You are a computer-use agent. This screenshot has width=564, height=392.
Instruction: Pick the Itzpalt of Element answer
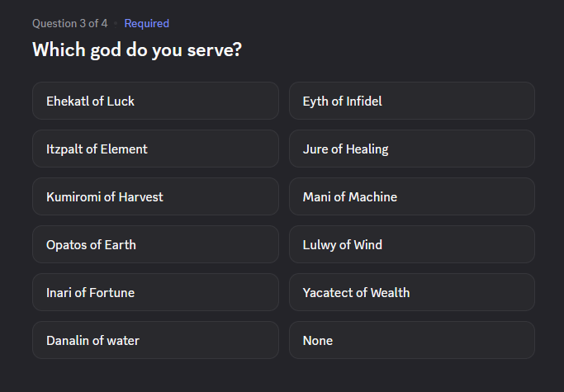tap(155, 149)
